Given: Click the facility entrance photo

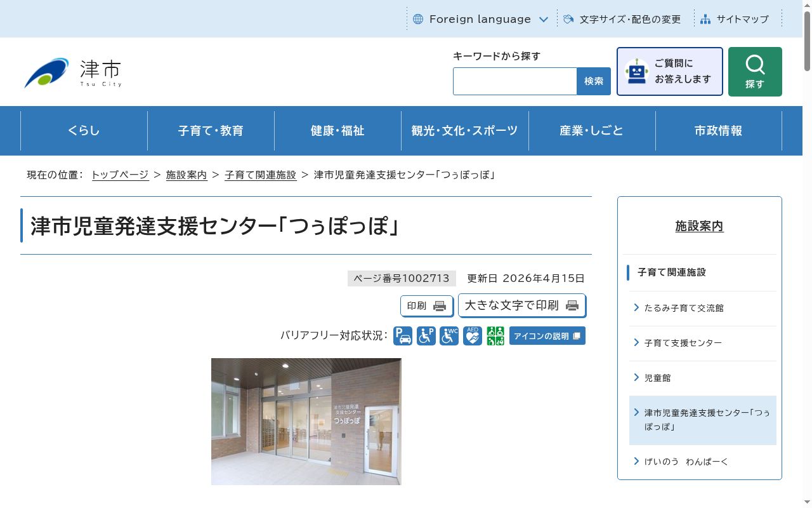Looking at the screenshot, I should pos(306,422).
